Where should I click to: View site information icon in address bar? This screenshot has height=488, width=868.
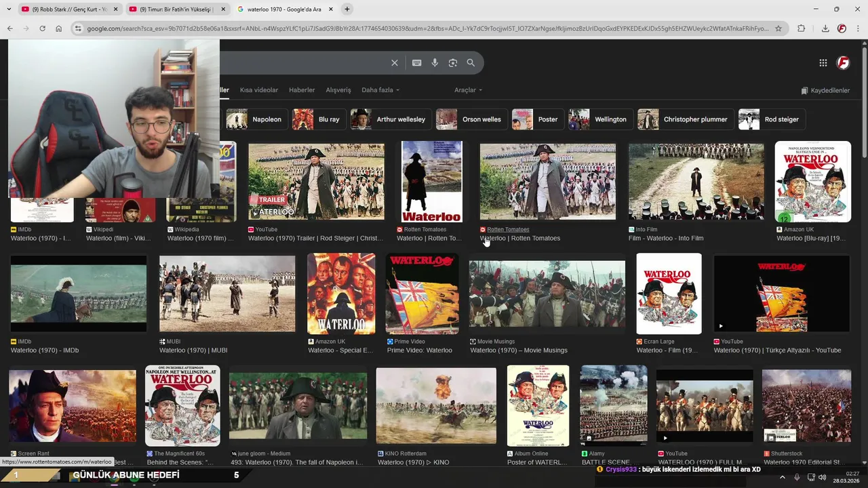pyautogui.click(x=78, y=28)
